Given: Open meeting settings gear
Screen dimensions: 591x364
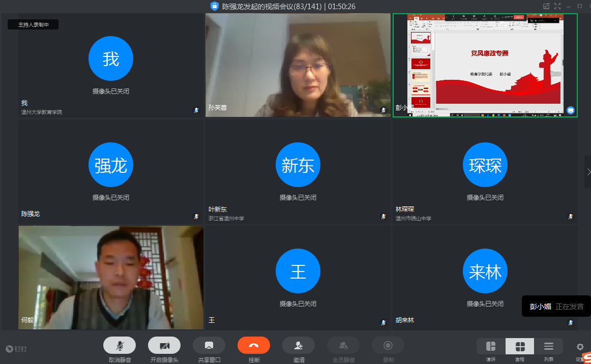Looking at the screenshot, I should pos(580,347).
